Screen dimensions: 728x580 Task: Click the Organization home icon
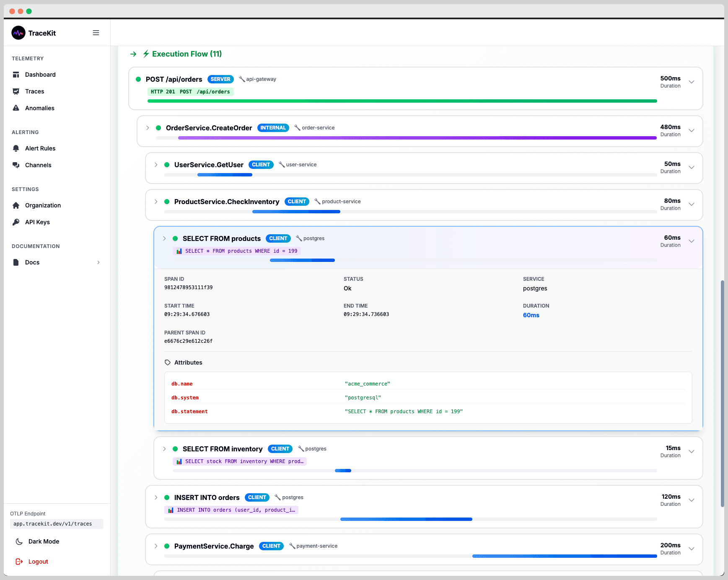(x=16, y=205)
